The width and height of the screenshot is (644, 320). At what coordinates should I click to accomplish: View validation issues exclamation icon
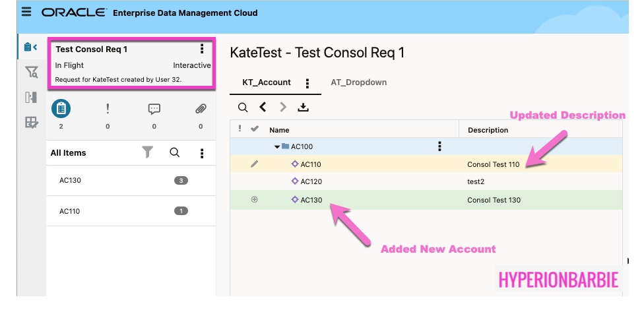pos(108,109)
